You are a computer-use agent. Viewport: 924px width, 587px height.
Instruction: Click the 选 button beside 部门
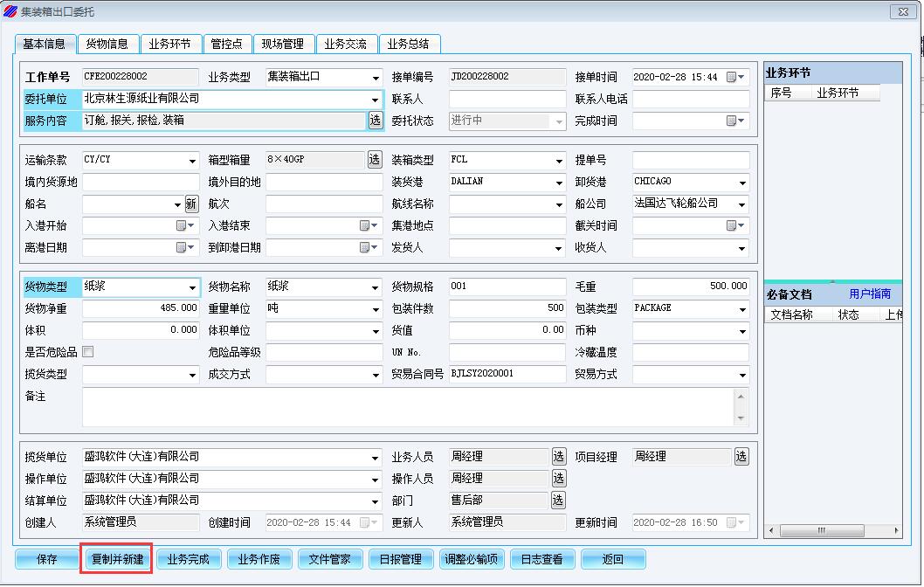[x=558, y=501]
